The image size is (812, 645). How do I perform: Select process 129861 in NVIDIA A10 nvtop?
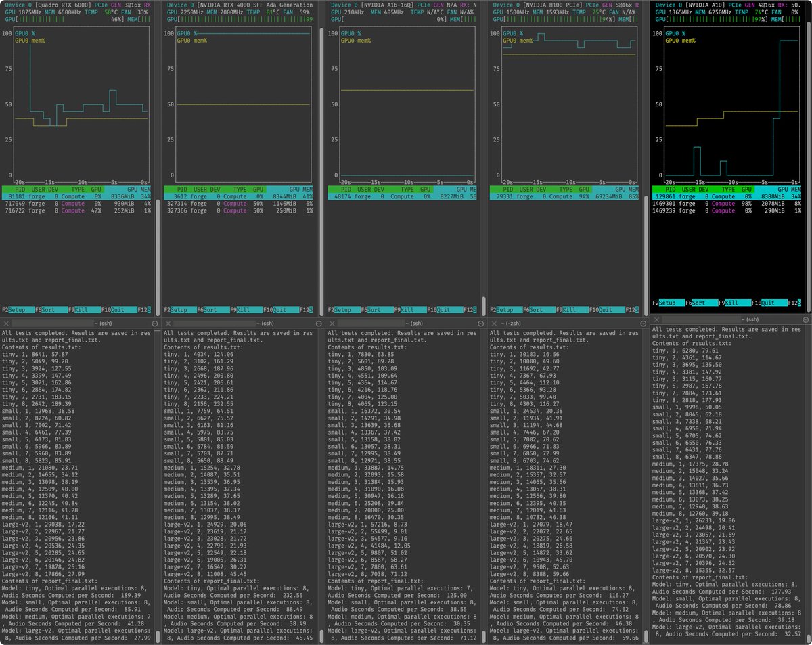pos(727,196)
